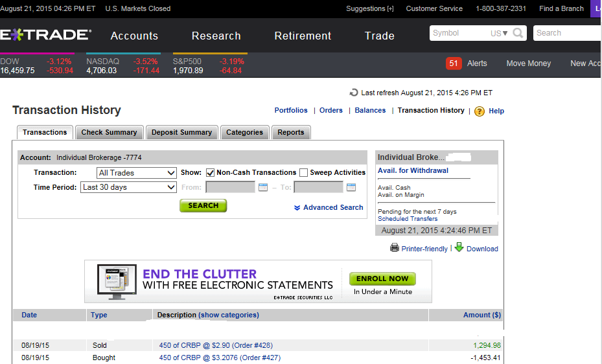Click the E*TRADE logo
Viewport: 602px width, 364px height.
point(46,35)
